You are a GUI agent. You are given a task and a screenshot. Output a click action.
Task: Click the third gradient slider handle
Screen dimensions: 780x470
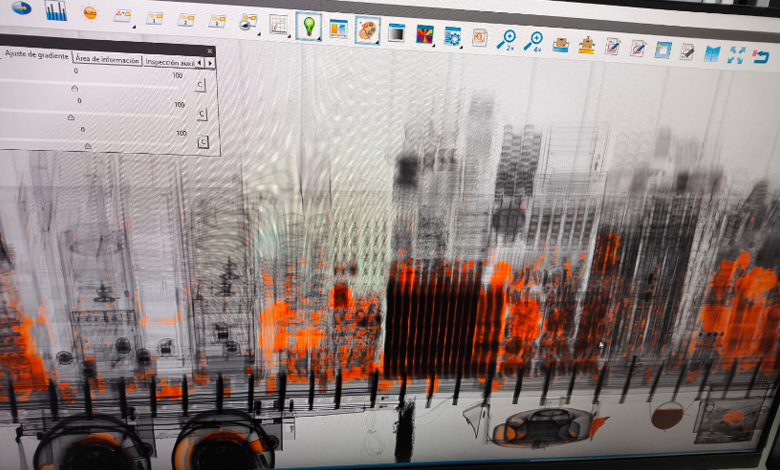pos(88,146)
